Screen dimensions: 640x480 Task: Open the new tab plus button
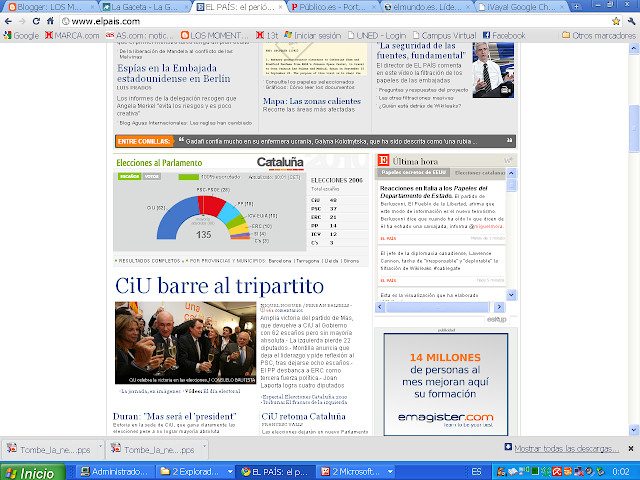pyautogui.click(x=576, y=7)
